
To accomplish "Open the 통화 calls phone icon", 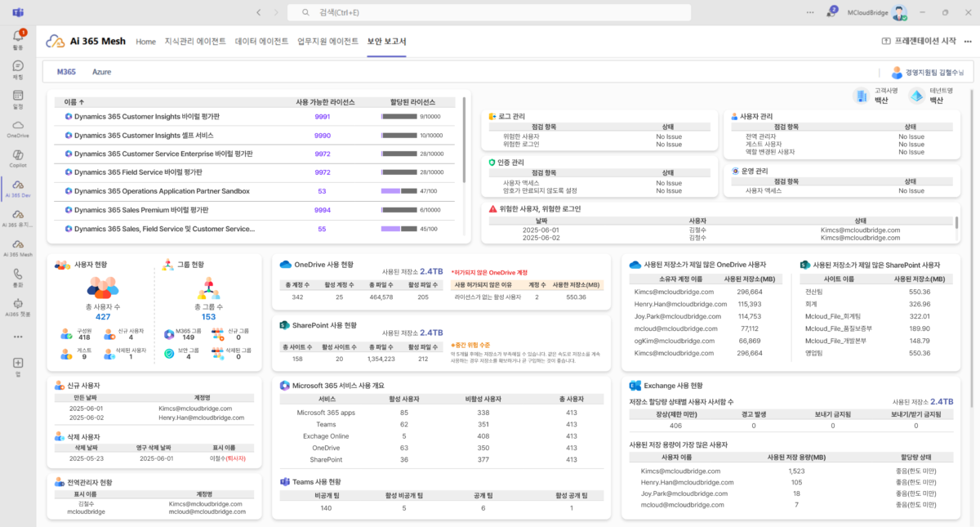I will (x=18, y=275).
